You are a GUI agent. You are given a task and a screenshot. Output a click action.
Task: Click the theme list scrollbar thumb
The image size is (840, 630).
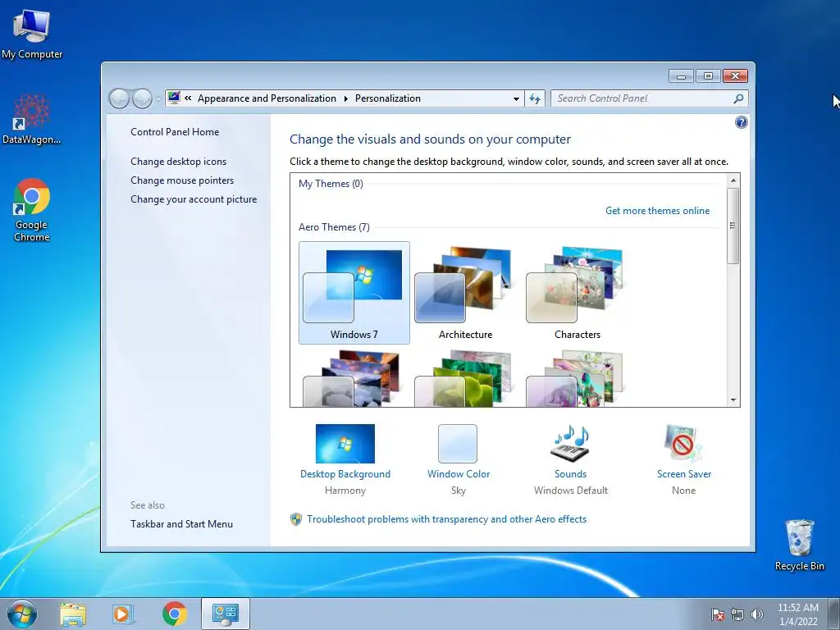(733, 226)
